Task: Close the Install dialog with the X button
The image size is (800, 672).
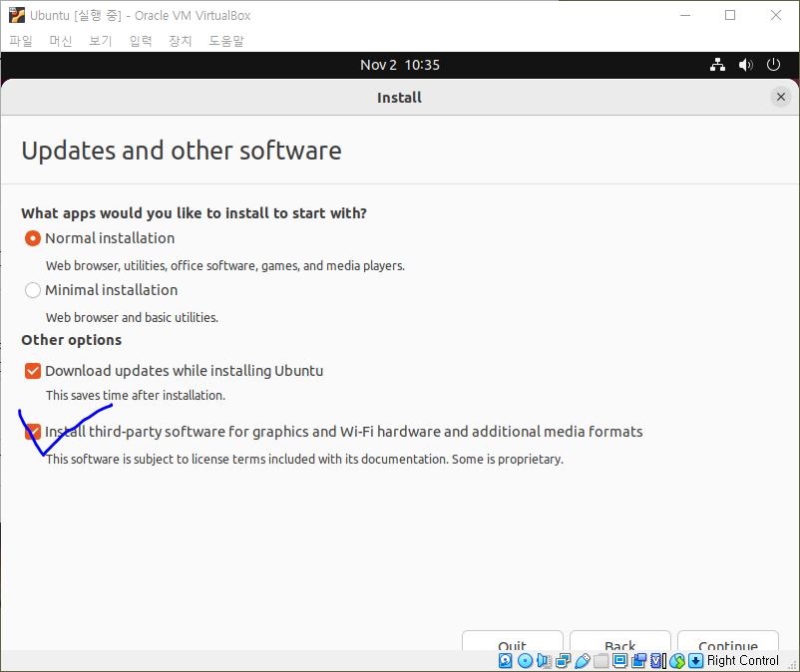Action: [x=781, y=97]
